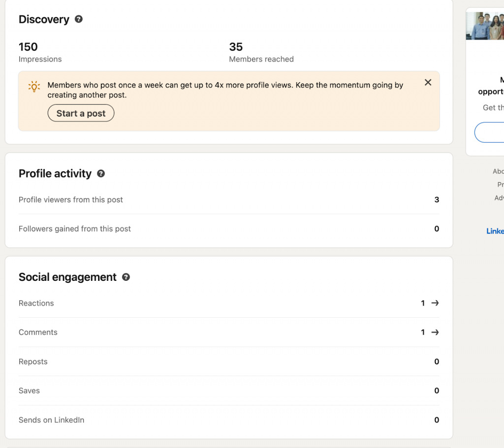Click the rounded button in the sidebar card
Image resolution: width=504 pixels, height=448 pixels.
(495, 132)
